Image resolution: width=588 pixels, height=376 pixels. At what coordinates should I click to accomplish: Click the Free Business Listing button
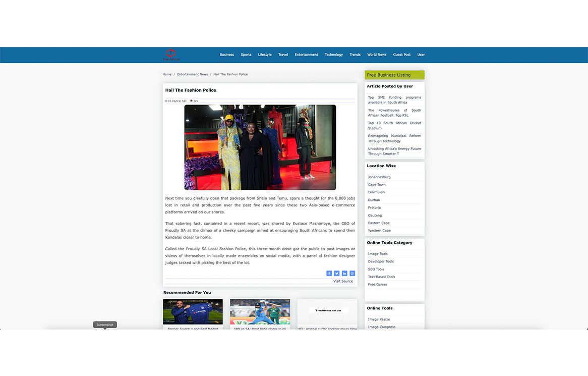[x=394, y=75]
